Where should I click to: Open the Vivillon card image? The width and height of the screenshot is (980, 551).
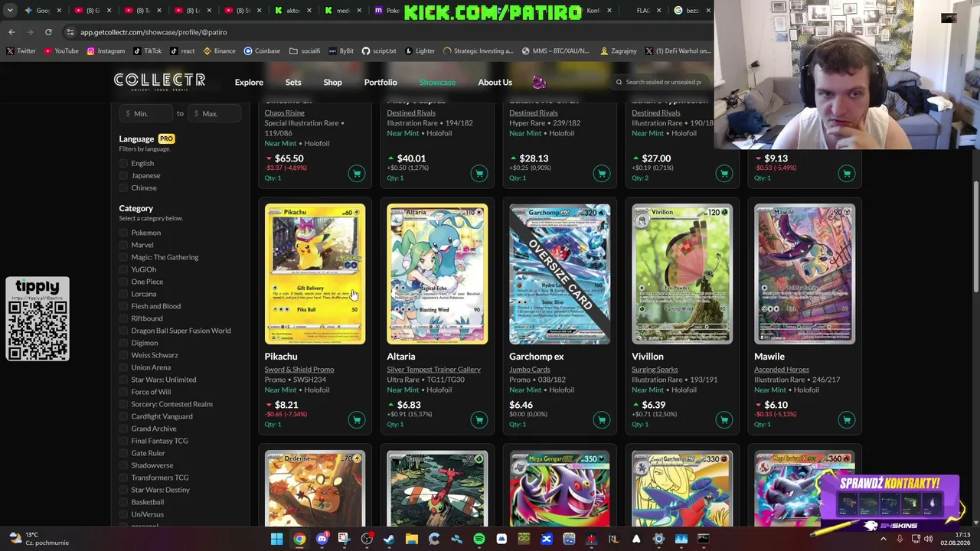click(682, 274)
